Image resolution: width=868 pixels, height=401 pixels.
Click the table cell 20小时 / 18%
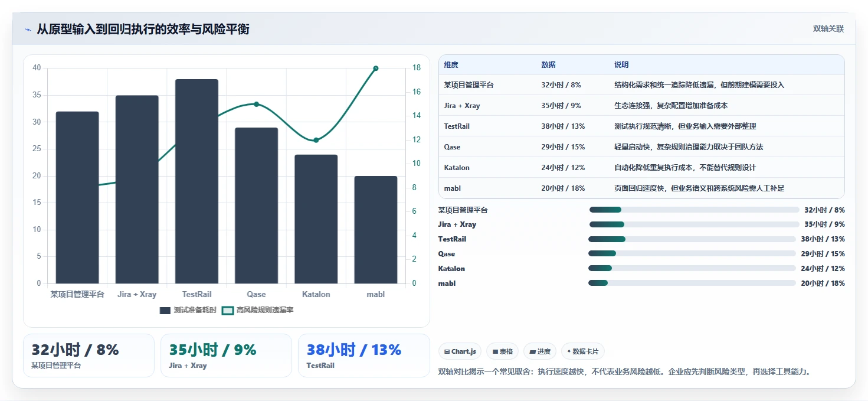[563, 188]
